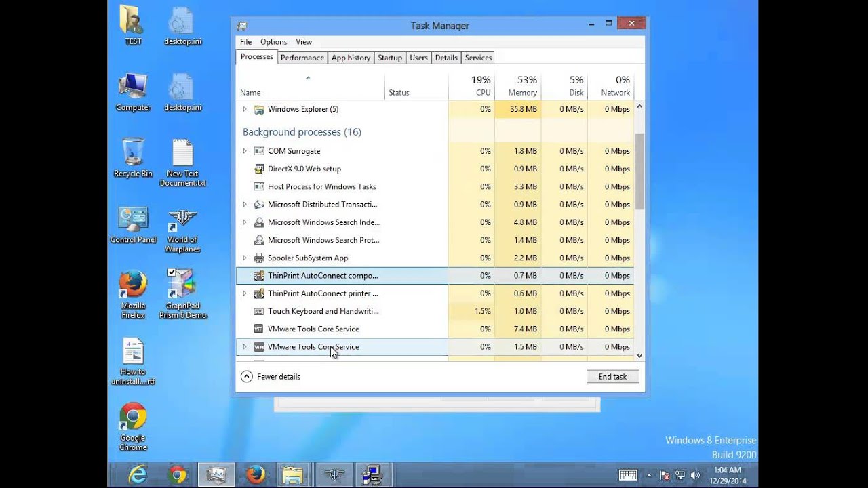Click the Microsoft Windows Search Indexer icon
The image size is (868, 488).
(258, 222)
